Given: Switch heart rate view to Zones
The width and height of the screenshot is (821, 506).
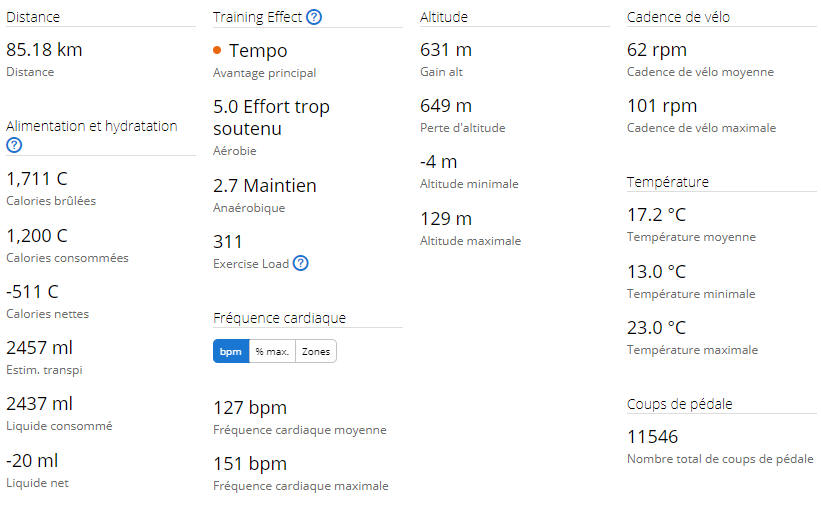Looking at the screenshot, I should (316, 351).
